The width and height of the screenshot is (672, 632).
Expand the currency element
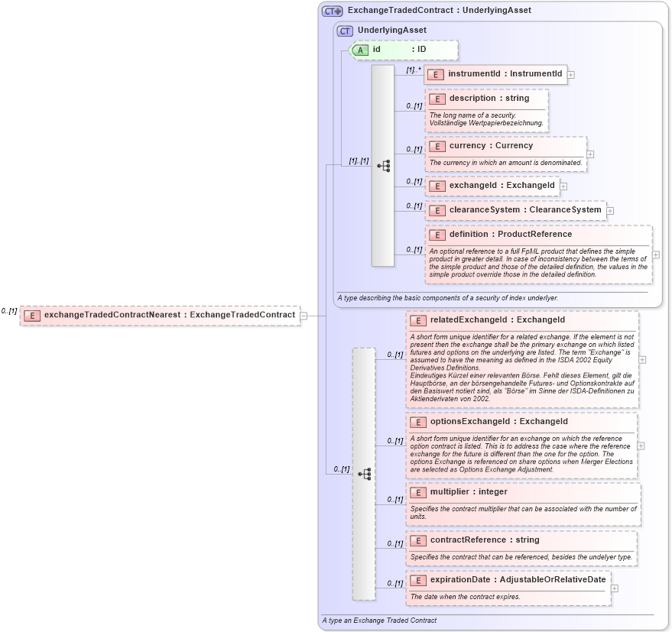coord(590,154)
